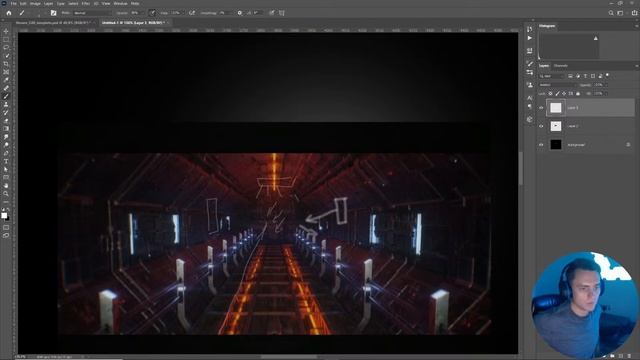This screenshot has height=360, width=640.
Task: Select the Brush tool in toolbox
Action: tap(6, 96)
